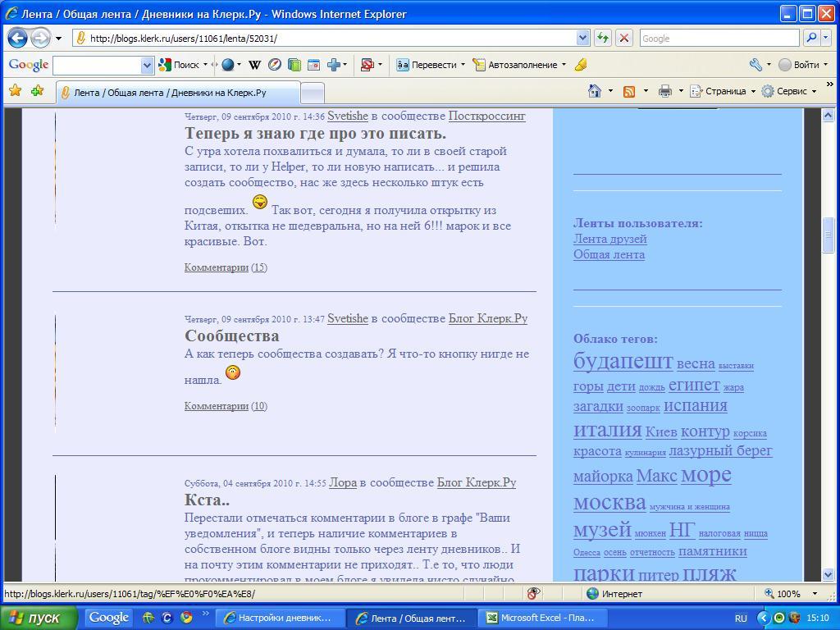
Task: Click the highlighter marker icon
Action: (580, 65)
